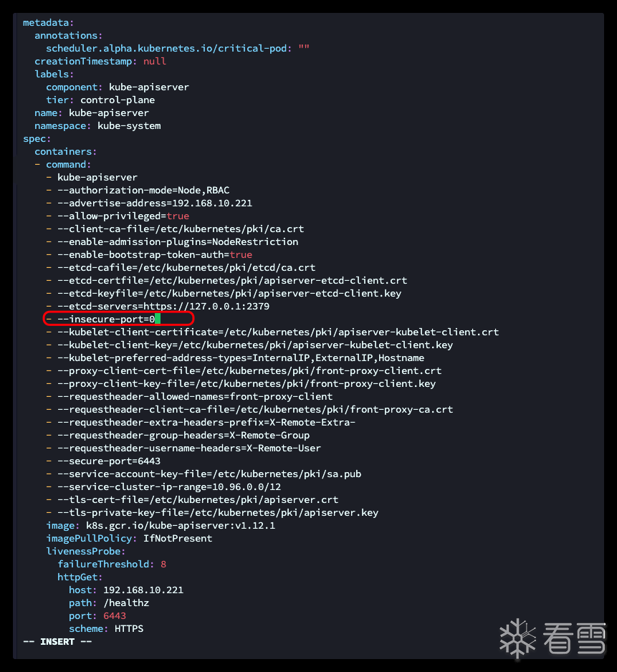Click the failureThreshold value 8

(x=163, y=564)
